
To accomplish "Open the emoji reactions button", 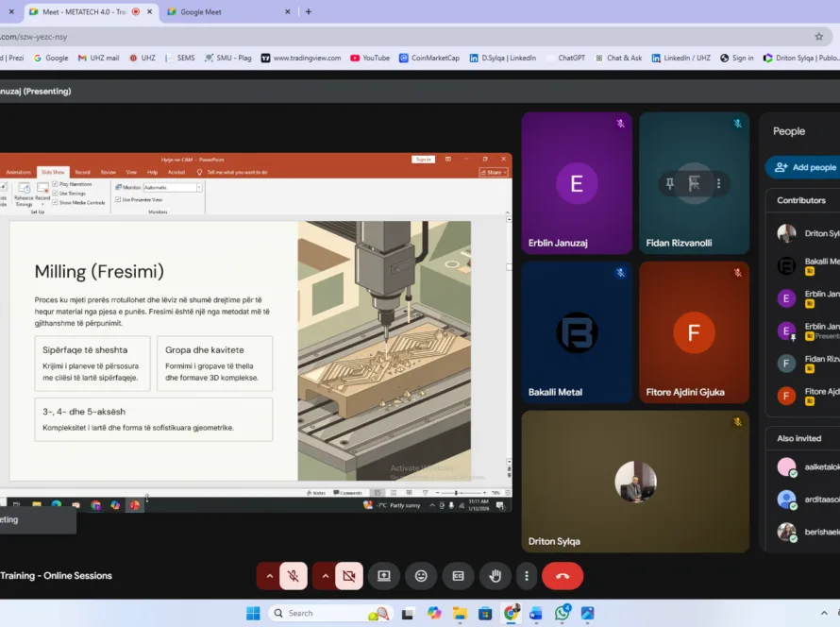I will pos(421,575).
